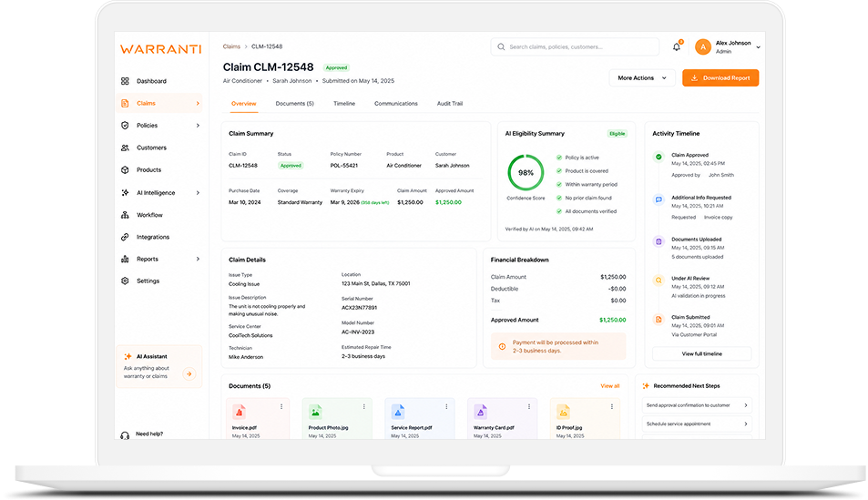Image resolution: width=868 pixels, height=500 pixels.
Task: Open Service Report.pdf three-dot menu
Action: click(446, 406)
